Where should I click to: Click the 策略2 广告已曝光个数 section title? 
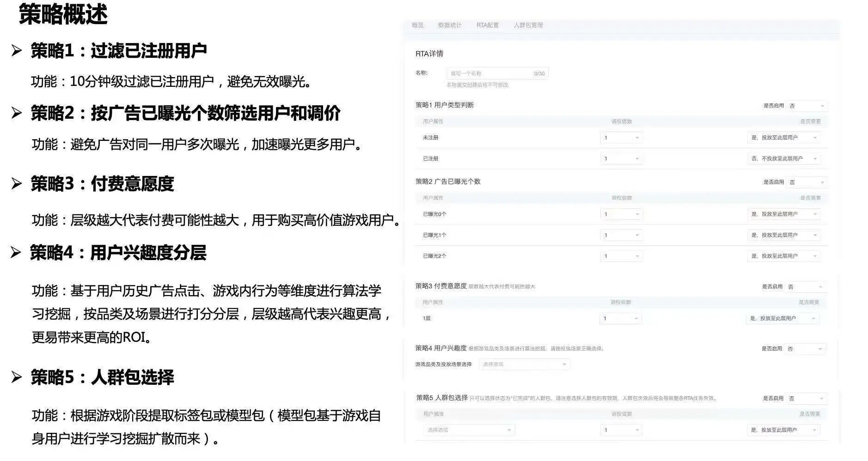(x=448, y=182)
